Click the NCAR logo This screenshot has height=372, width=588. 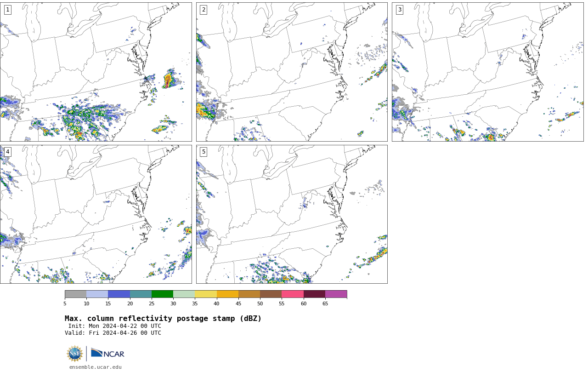[108, 353]
